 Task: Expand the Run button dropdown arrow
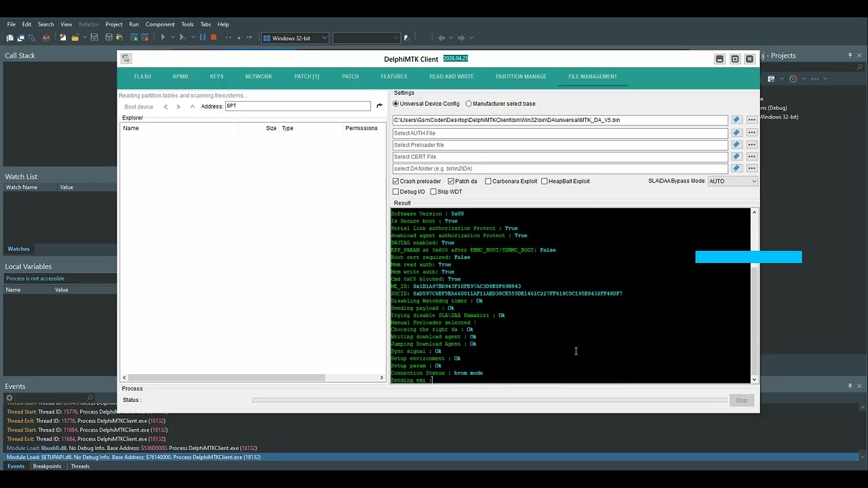click(173, 38)
